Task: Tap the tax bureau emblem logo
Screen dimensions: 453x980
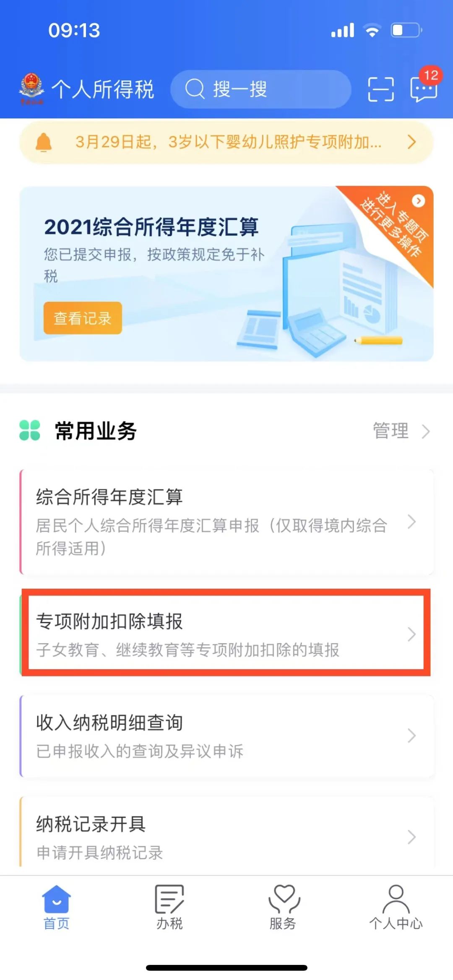Action: (x=31, y=89)
